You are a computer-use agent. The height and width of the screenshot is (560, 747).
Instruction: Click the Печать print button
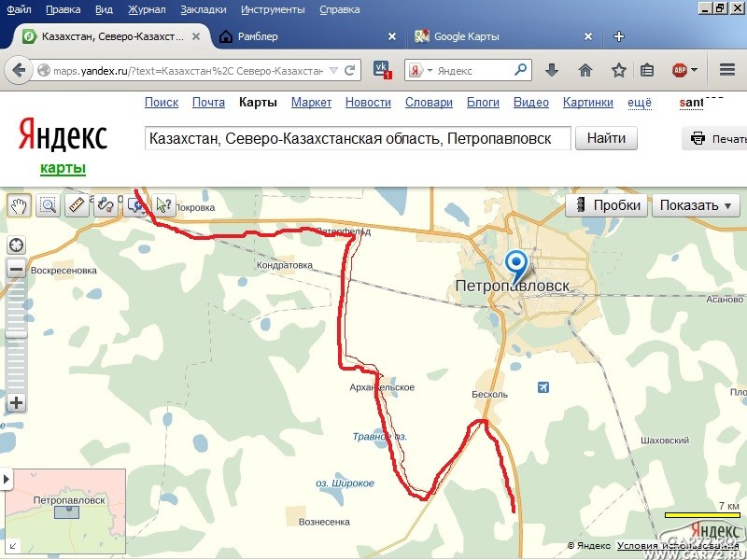point(714,138)
